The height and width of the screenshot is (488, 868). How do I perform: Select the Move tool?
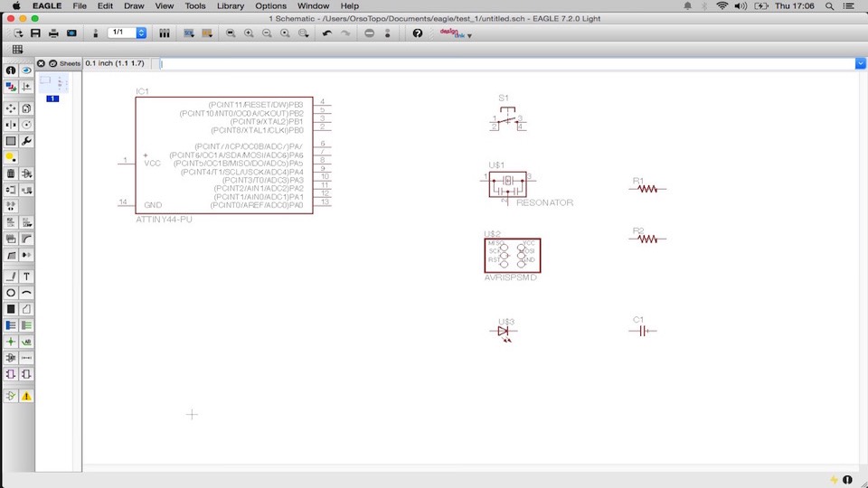(11, 108)
